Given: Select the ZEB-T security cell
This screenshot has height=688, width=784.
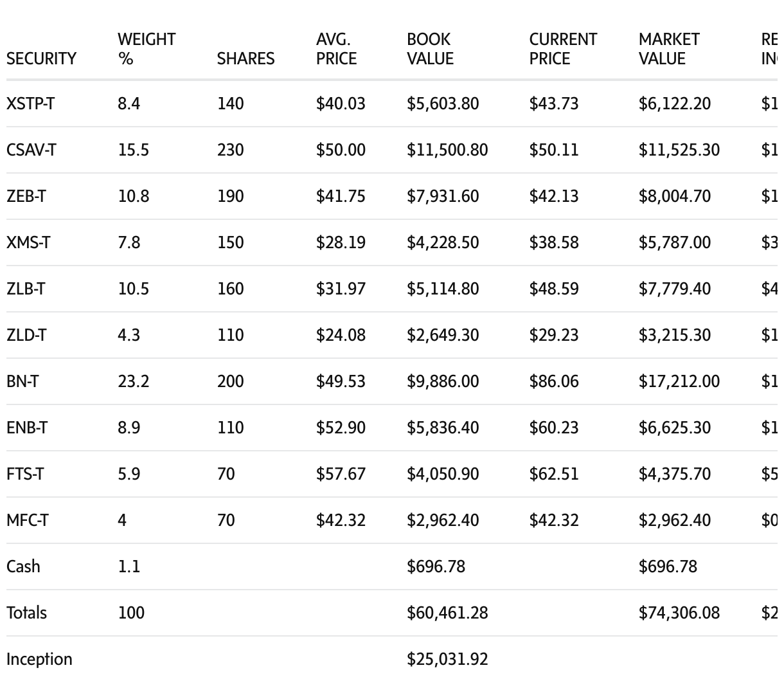Looking at the screenshot, I should click(x=26, y=196).
